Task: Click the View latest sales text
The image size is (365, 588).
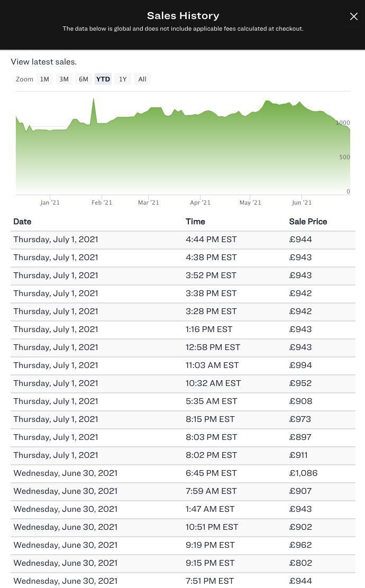Action: coord(44,62)
